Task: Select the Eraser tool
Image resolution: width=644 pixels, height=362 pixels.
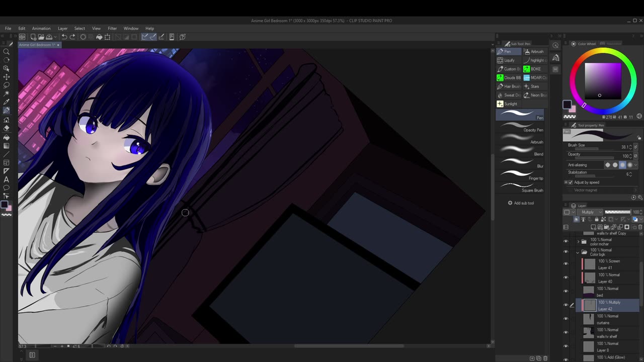Action: (7, 128)
